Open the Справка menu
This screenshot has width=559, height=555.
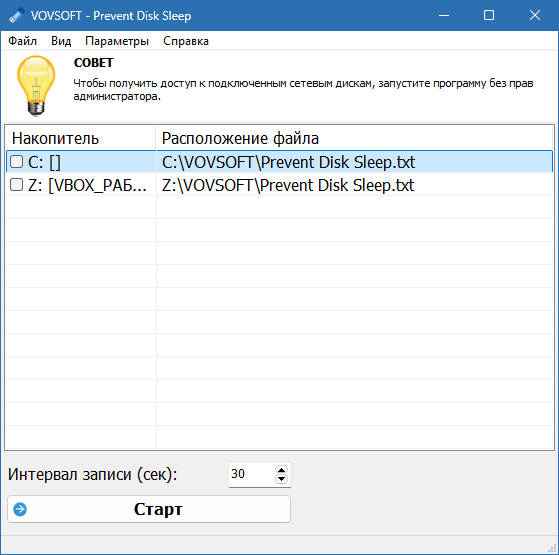[x=186, y=41]
